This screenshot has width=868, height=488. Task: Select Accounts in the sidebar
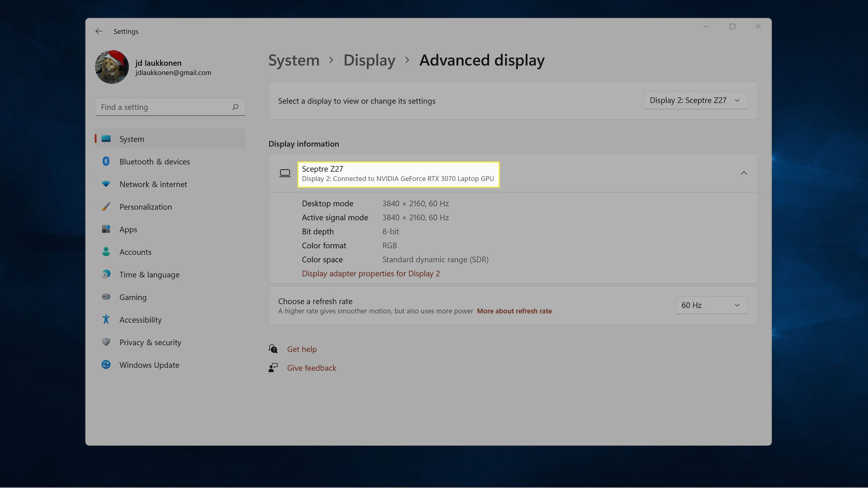(x=170, y=252)
